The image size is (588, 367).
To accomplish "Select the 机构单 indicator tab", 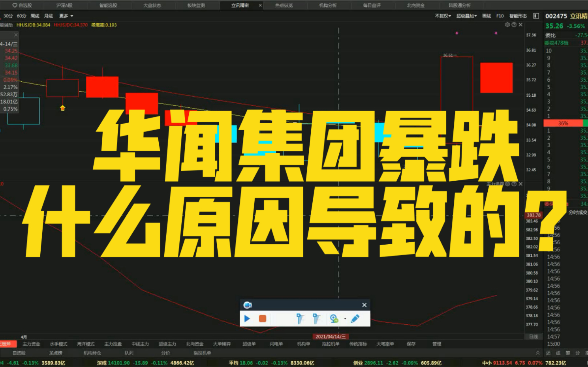I will click(304, 344).
